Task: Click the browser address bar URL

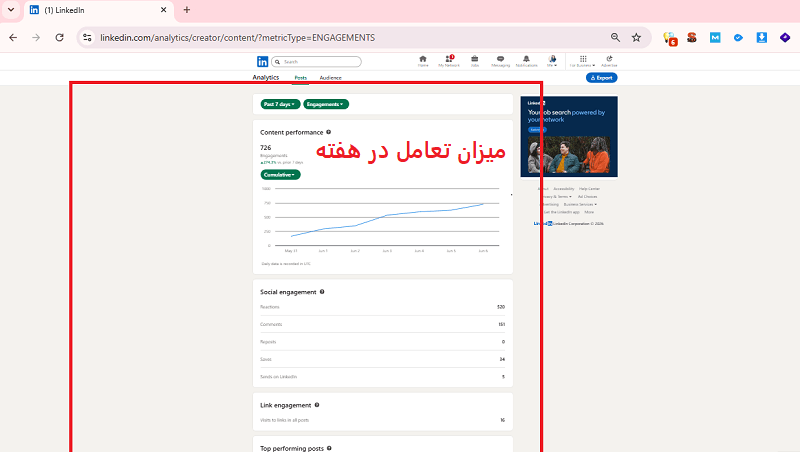Action: tap(237, 38)
